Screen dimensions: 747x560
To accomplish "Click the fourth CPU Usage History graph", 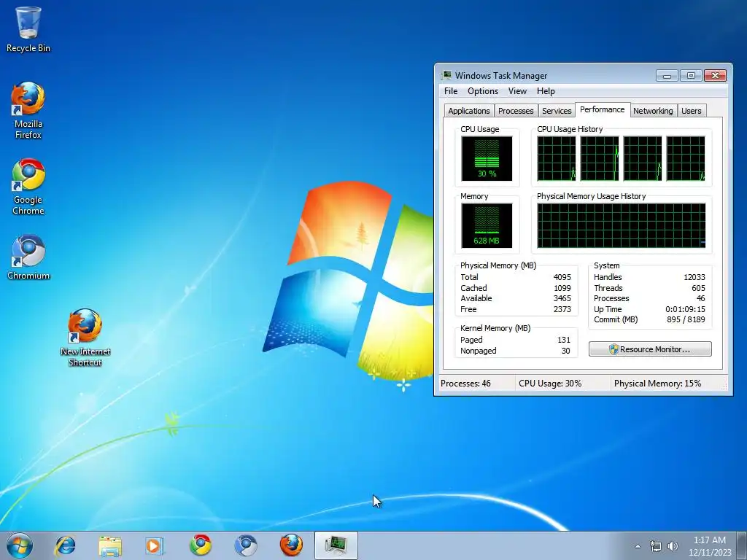I will pyautogui.click(x=686, y=158).
